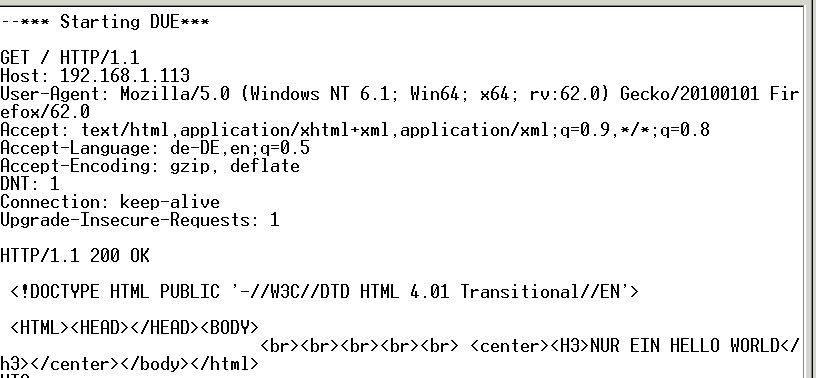Click the 'Starting DUE' header line
The width and height of the screenshot is (816, 378).
pos(105,22)
